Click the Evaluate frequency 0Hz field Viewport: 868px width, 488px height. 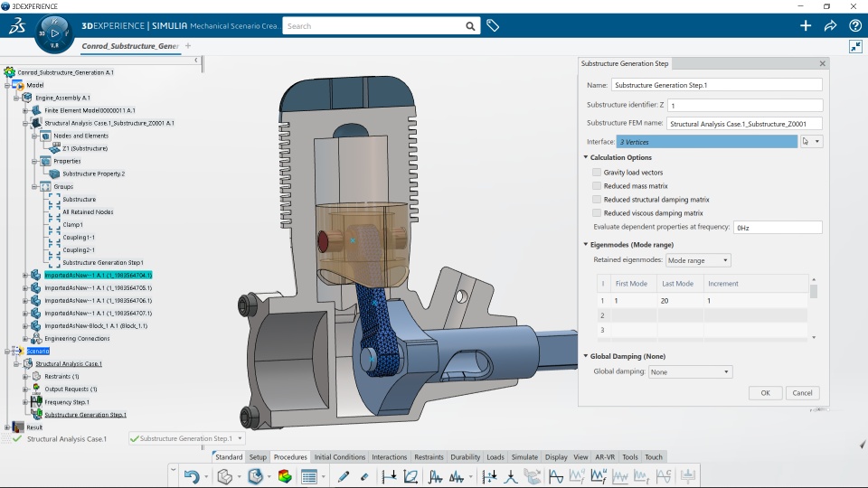778,228
